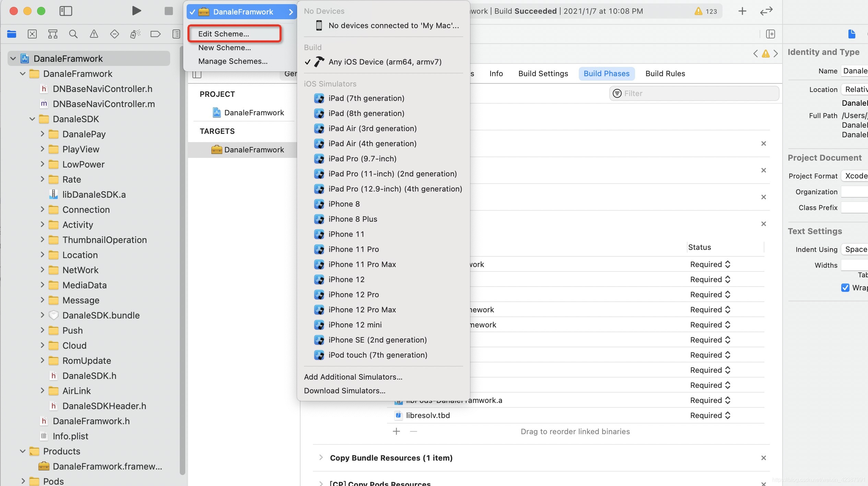Choose New Scheme... from the menu
Image resolution: width=868 pixels, height=486 pixels.
[x=225, y=47]
